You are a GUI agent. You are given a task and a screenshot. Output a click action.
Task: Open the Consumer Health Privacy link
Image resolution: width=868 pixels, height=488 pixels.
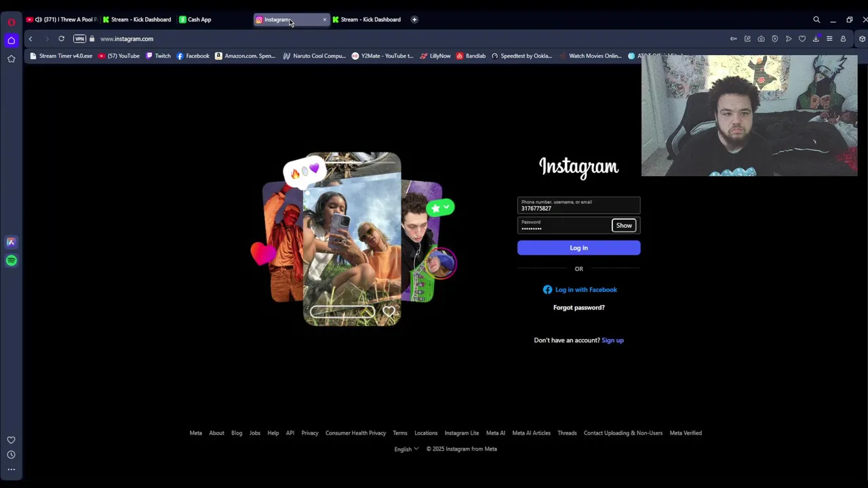tap(355, 433)
